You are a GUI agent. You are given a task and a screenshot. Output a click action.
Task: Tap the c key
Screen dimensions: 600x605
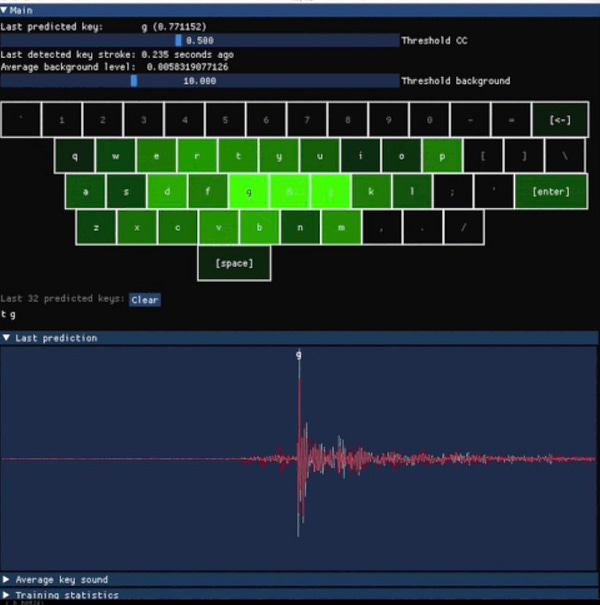tap(178, 227)
